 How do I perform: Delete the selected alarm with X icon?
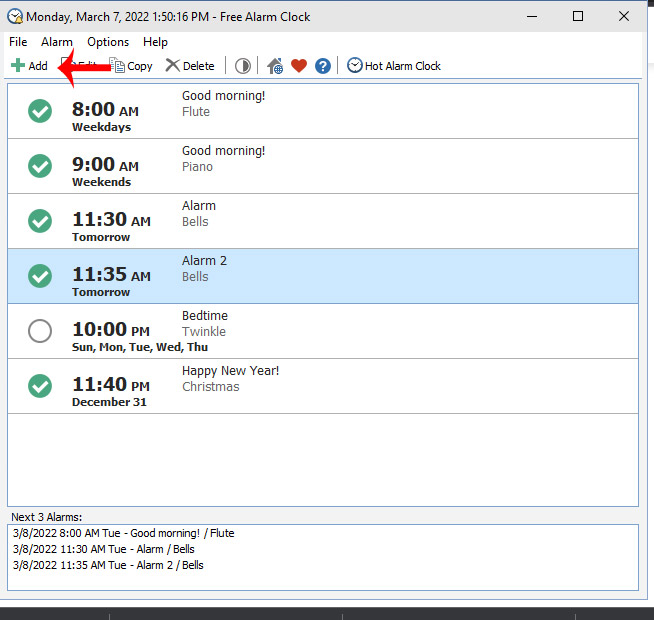pyautogui.click(x=173, y=66)
